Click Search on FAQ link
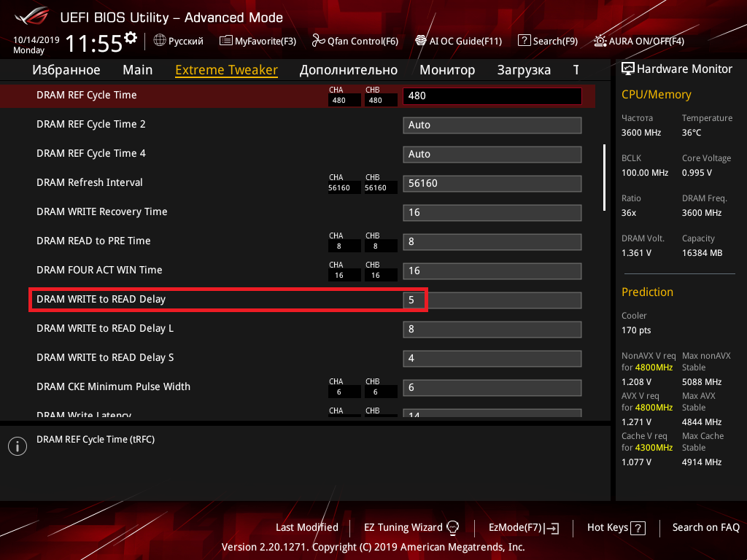The height and width of the screenshot is (560, 747). 706,528
